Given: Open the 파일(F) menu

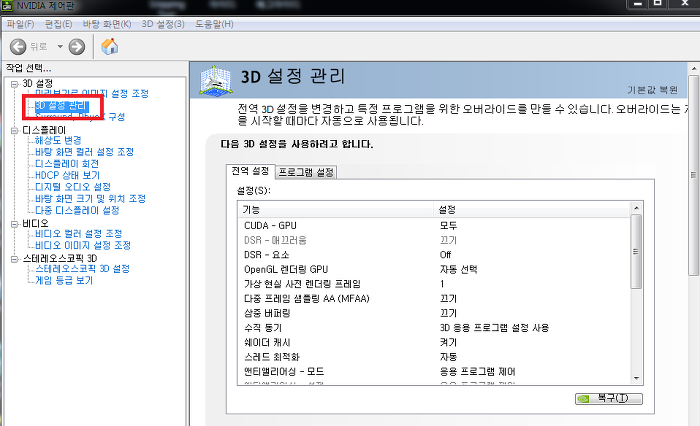Looking at the screenshot, I should click(20, 24).
